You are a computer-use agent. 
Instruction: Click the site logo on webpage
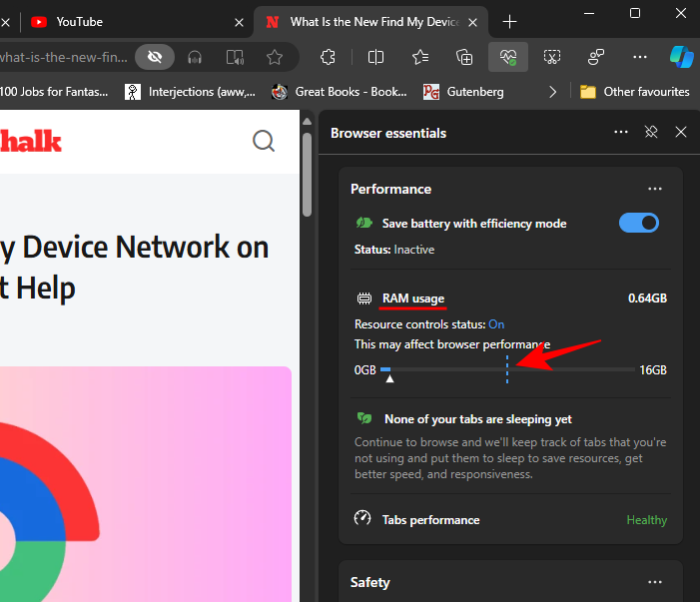pyautogui.click(x=30, y=142)
